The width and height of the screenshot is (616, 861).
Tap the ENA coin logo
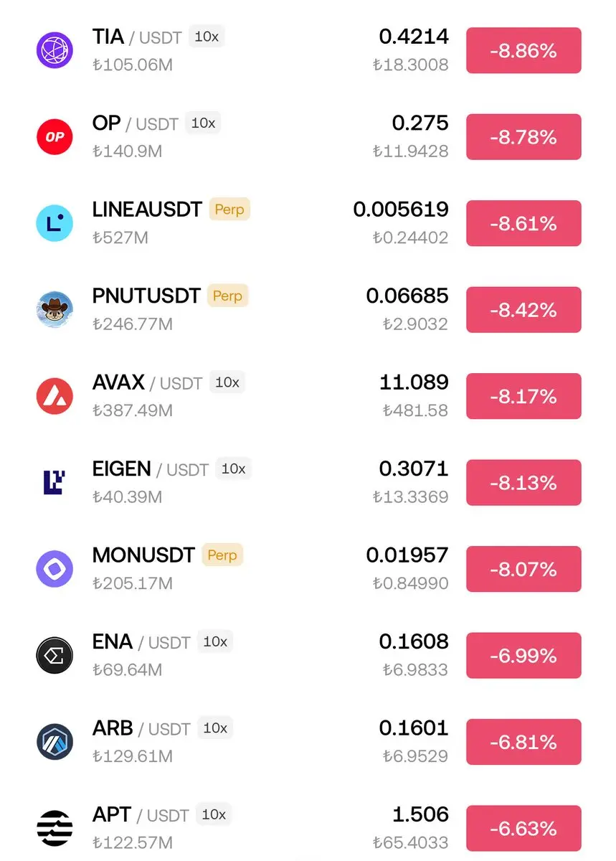coord(55,655)
